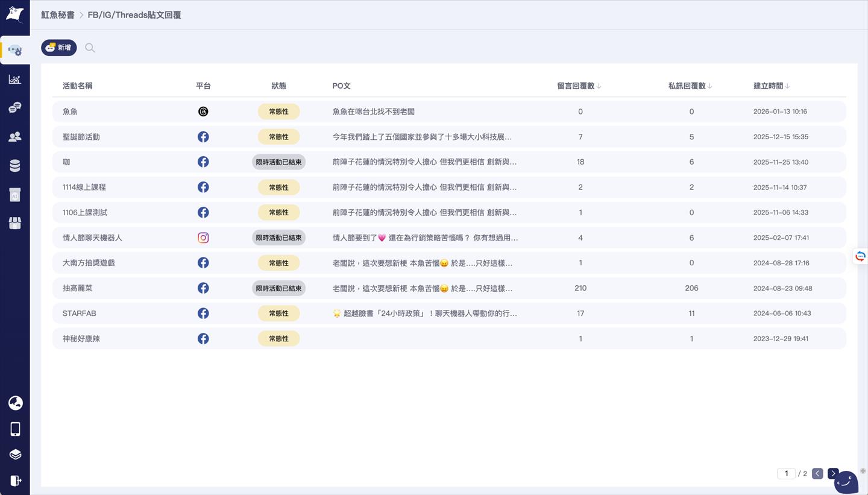
Task: Open the database stack sidebar icon
Action: (15, 166)
